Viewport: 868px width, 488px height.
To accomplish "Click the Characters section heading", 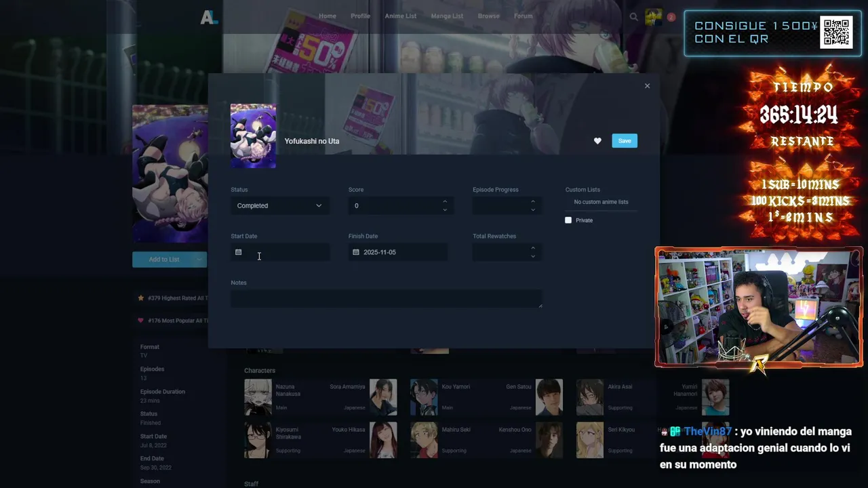I will [260, 371].
